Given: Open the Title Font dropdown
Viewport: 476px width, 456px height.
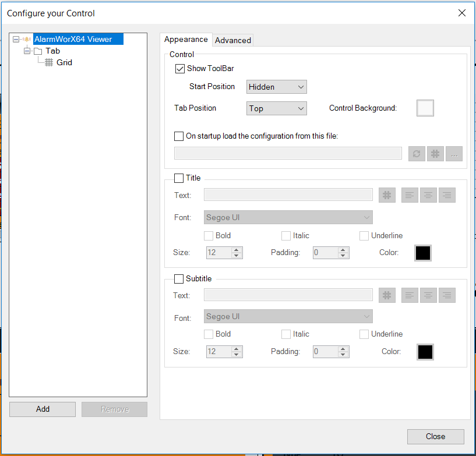Looking at the screenshot, I should (x=288, y=217).
